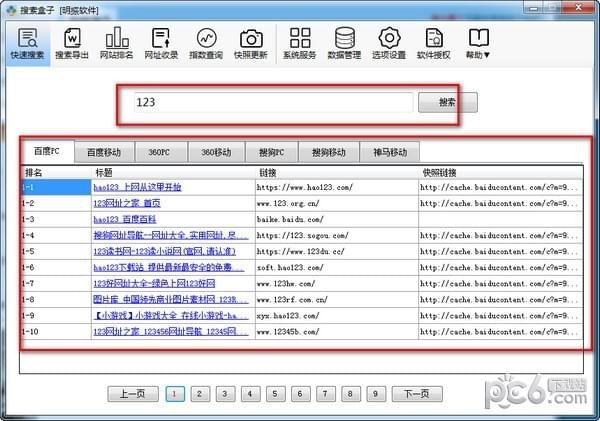Open the hao123下载站 result link

tap(169, 268)
